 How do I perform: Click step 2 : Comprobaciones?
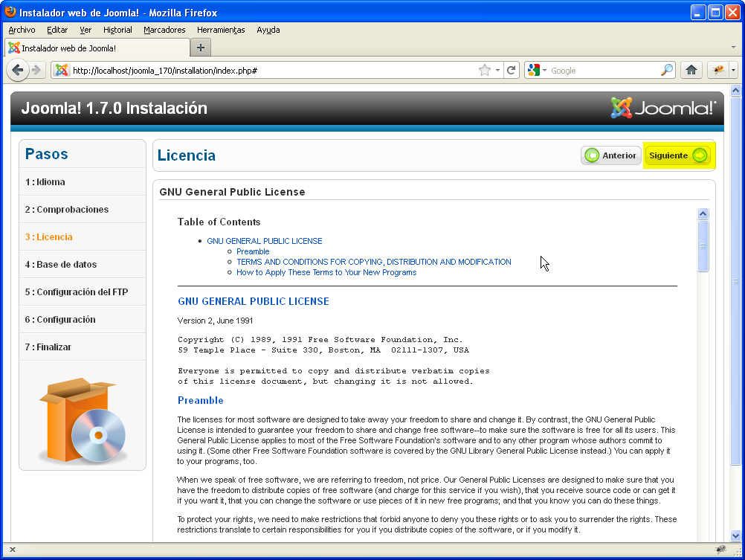tap(83, 209)
